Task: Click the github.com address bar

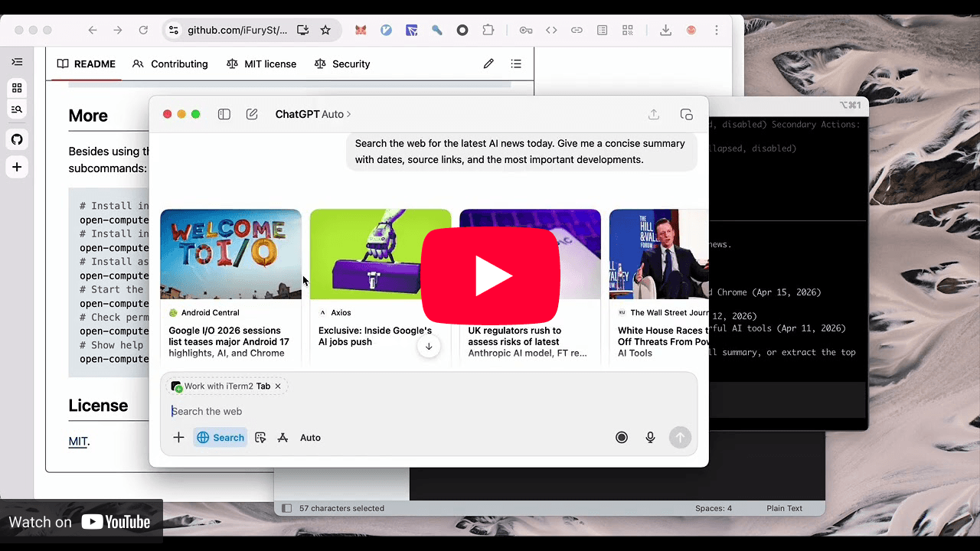Action: coord(238,30)
